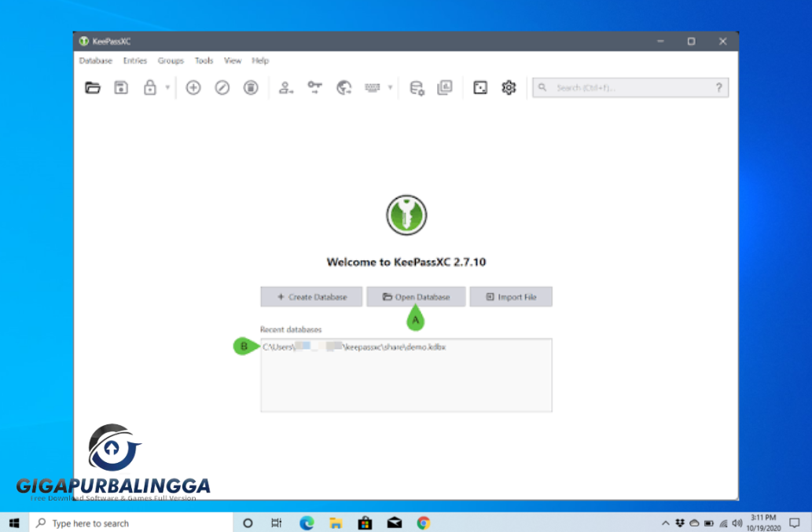
Task: Expand the Auto-Type dropdown arrow
Action: (x=390, y=87)
